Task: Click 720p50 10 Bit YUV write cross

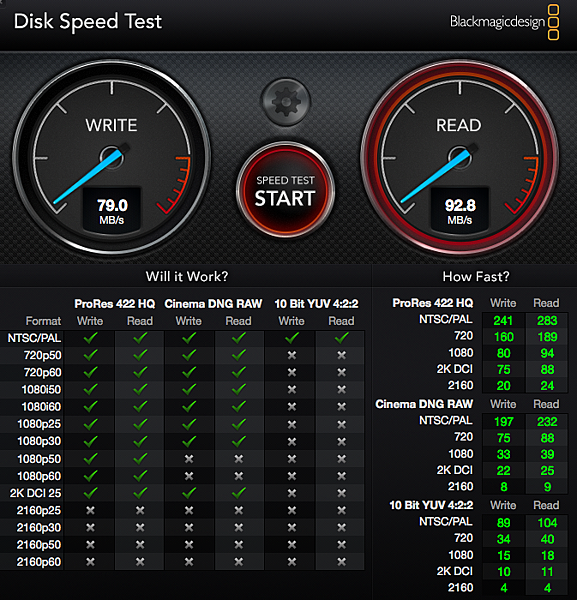Action: coord(292,355)
